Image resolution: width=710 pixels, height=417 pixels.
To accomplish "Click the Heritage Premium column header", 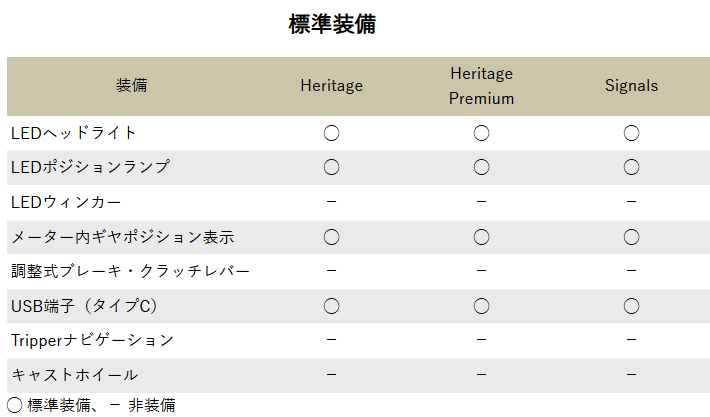I will point(481,86).
